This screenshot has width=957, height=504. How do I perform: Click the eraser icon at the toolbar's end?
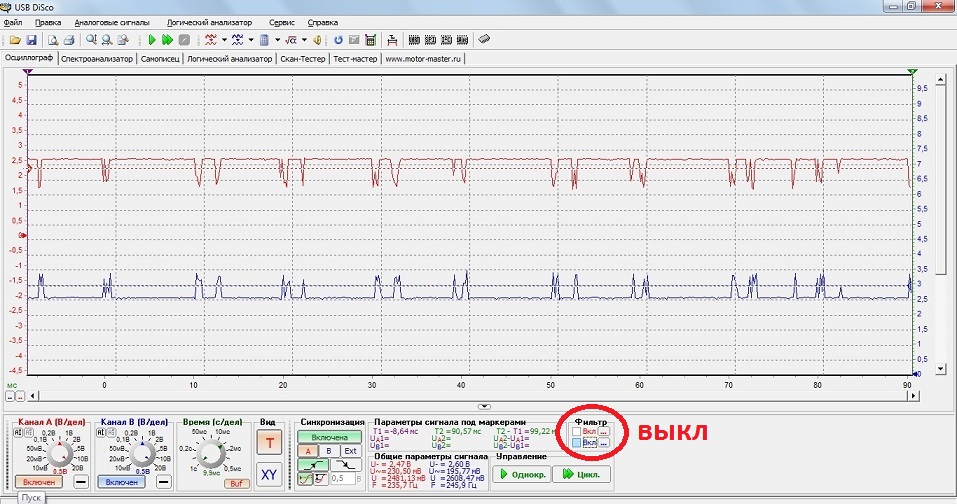[x=484, y=39]
